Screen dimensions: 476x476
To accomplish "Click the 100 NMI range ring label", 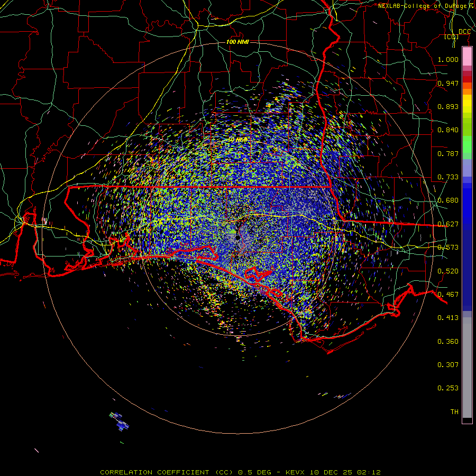I will coord(237,42).
